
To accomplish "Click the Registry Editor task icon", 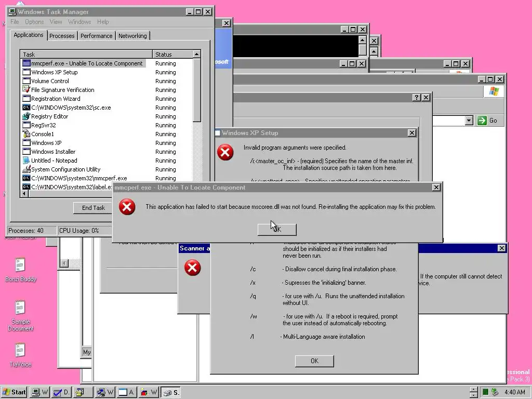I will (x=26, y=116).
